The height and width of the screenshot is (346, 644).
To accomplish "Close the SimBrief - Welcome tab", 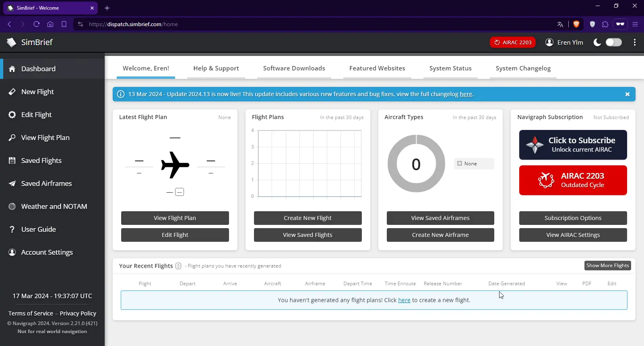I will pos(92,8).
